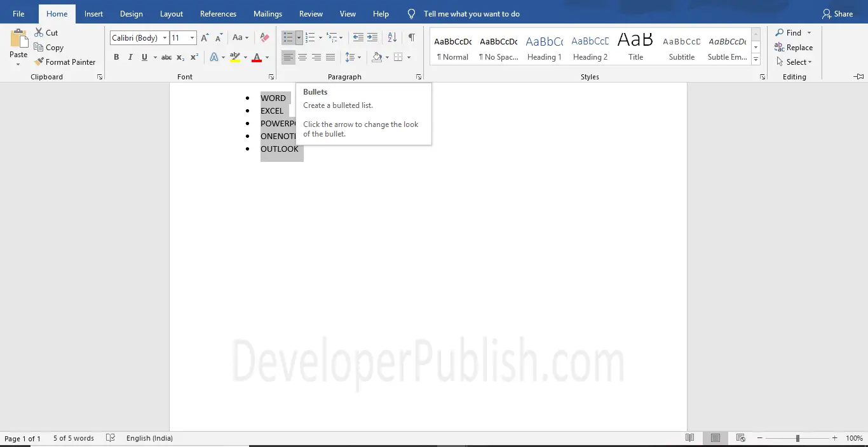The image size is (868, 447).
Task: Toggle Superscript formatting
Action: tap(194, 57)
